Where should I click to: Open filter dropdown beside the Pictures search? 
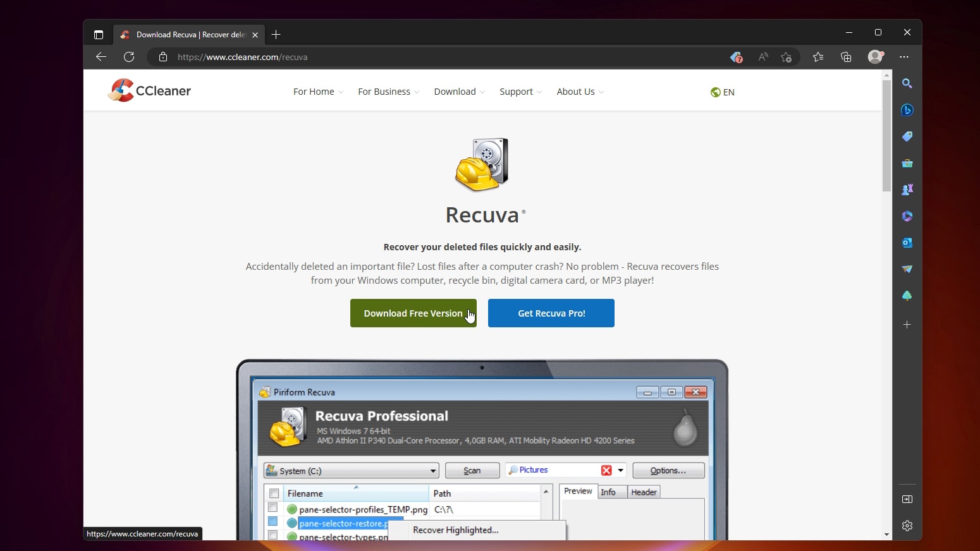pyautogui.click(x=621, y=470)
